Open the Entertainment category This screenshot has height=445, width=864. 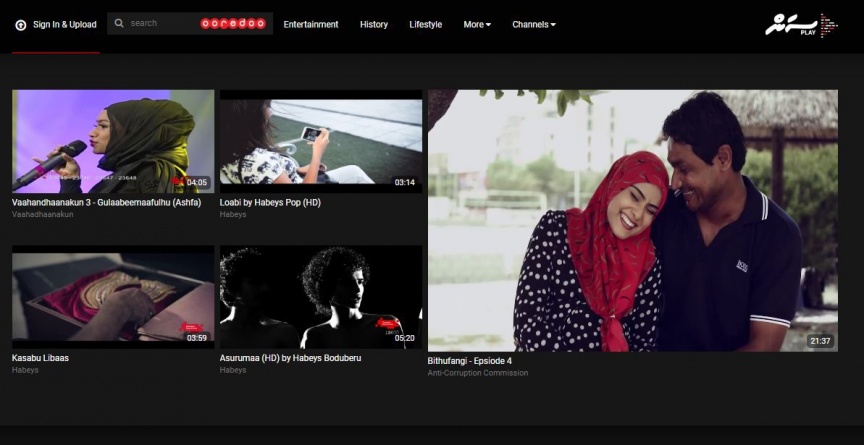coord(311,24)
